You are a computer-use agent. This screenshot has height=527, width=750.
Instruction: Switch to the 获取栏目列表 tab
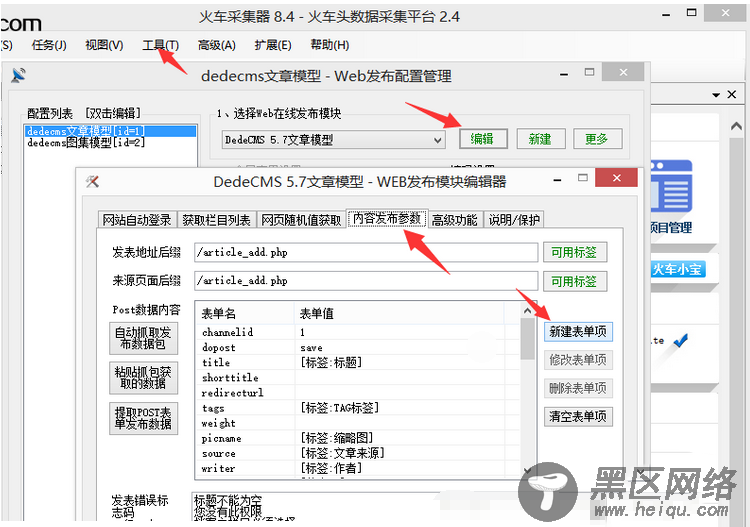coord(217,220)
